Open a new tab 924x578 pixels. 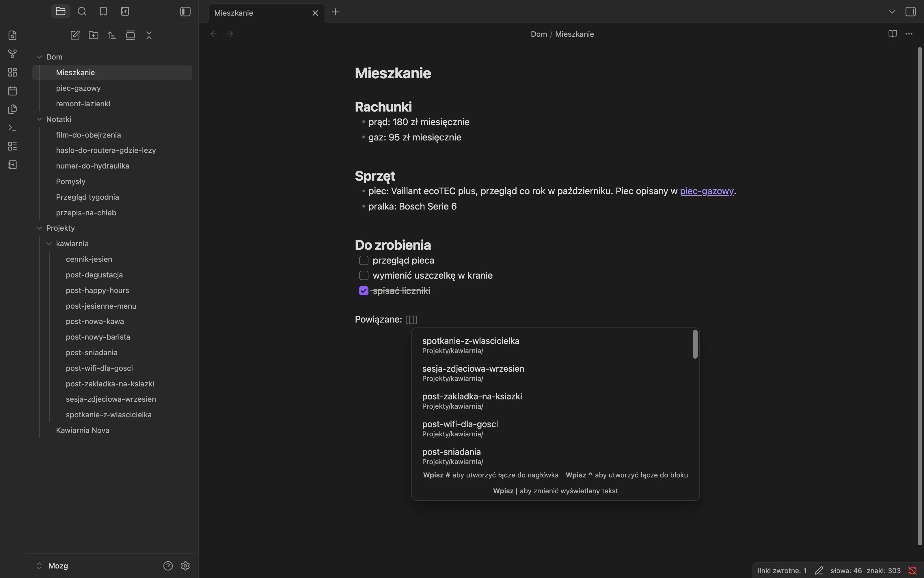tap(335, 12)
